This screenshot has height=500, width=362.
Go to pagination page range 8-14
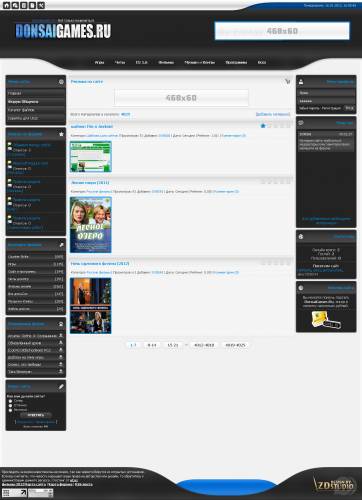click(x=152, y=345)
